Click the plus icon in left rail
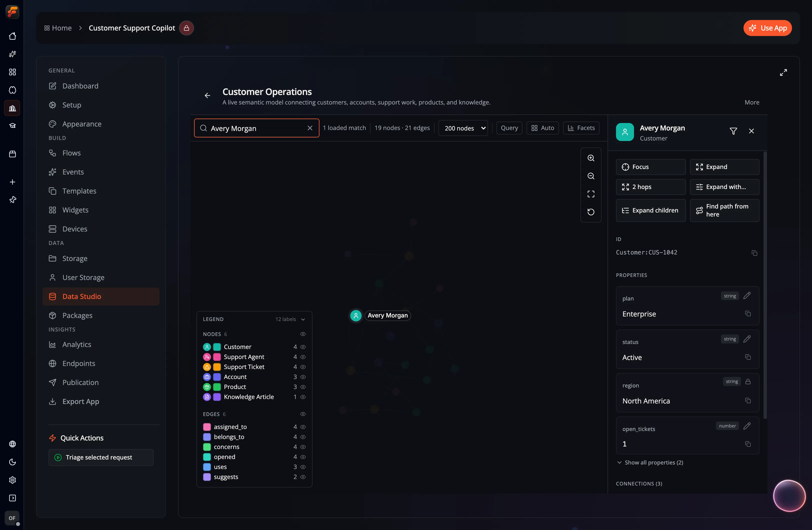Screen dimensions: 812x530 pyautogui.click(x=12, y=182)
